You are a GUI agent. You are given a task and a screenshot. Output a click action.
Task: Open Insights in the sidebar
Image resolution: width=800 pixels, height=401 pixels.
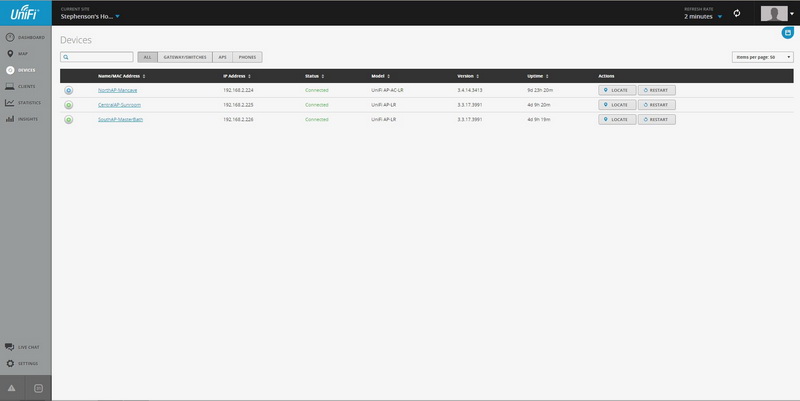[x=21, y=119]
